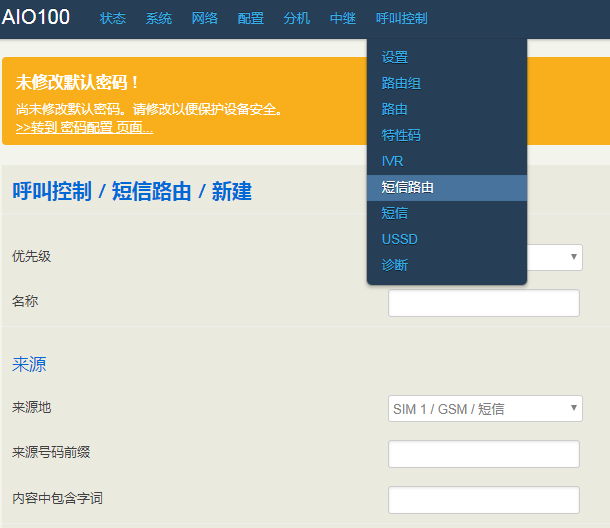Image resolution: width=610 pixels, height=528 pixels.
Task: Choose IVR in the menu
Action: tap(447, 161)
